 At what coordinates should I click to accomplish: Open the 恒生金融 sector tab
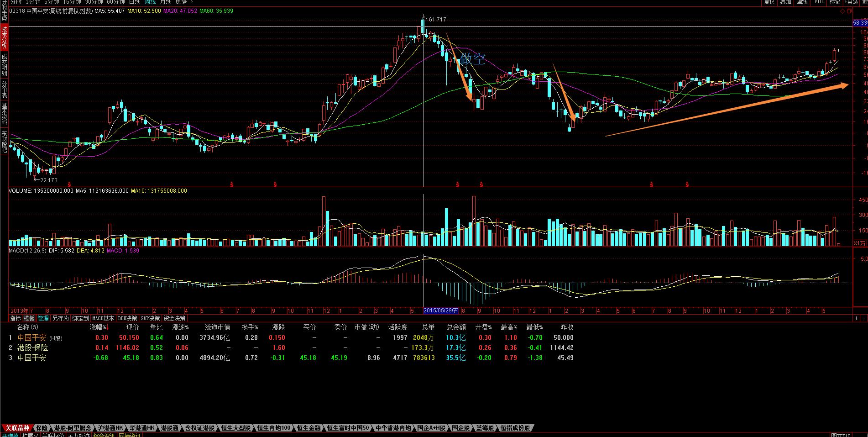309,428
